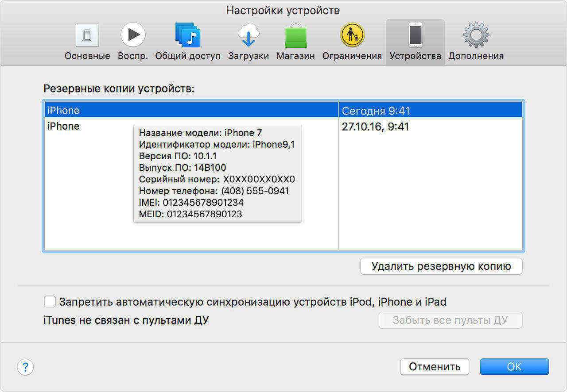This screenshot has height=392, width=567.
Task: Click the Сегодня 9:41 backup date
Action: tap(376, 111)
